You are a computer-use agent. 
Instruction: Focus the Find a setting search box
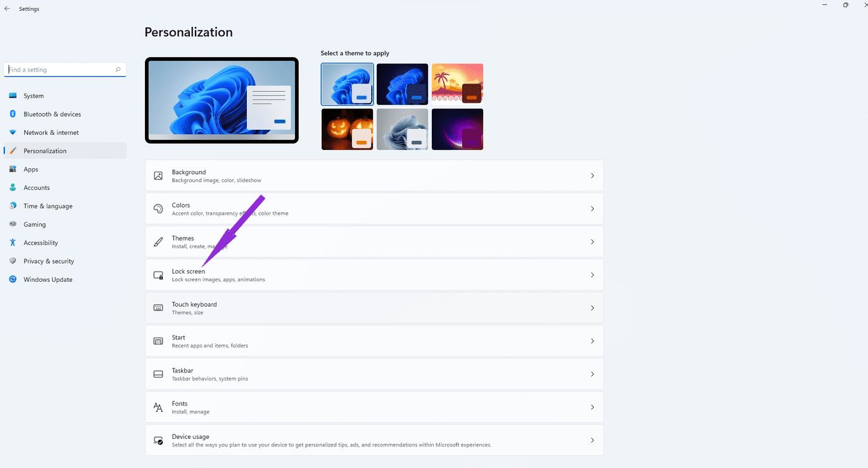(65, 70)
